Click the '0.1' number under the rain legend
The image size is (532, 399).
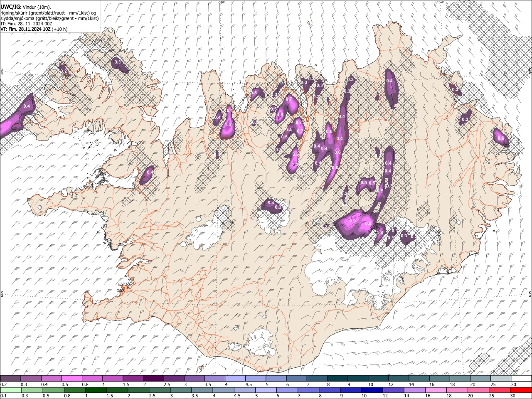(x=4, y=396)
